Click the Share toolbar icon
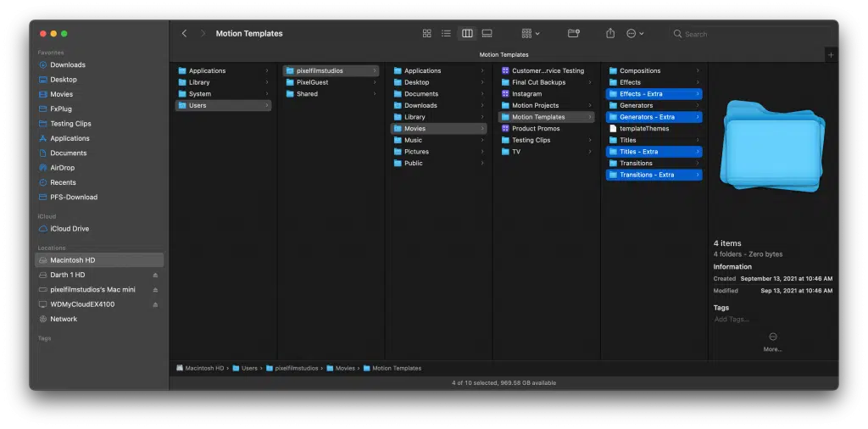 click(610, 34)
